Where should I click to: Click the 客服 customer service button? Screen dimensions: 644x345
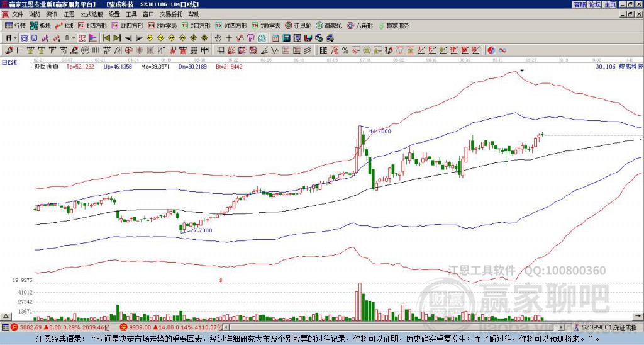coord(579,4)
